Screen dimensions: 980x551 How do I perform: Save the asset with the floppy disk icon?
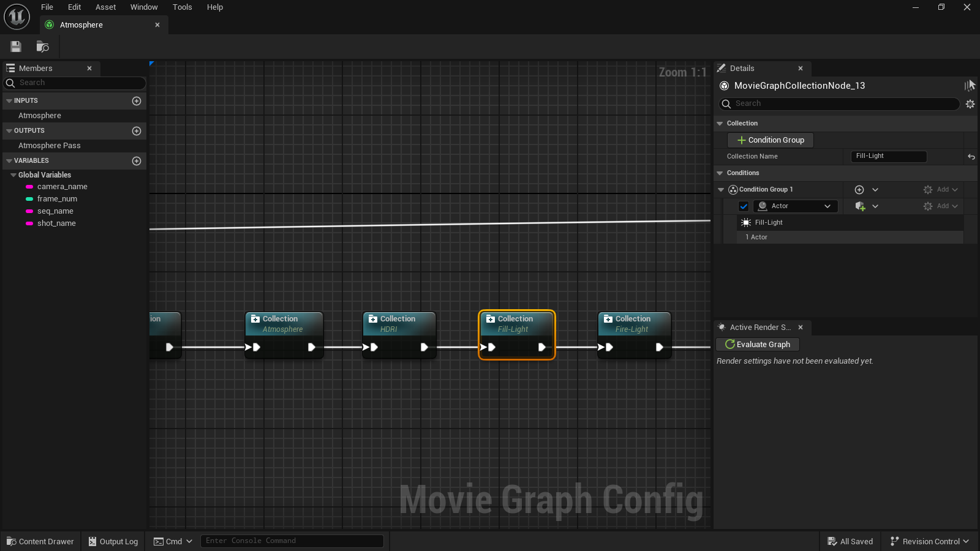point(16,47)
